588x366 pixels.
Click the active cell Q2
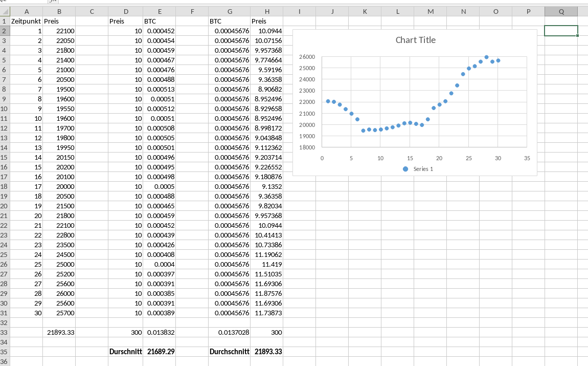tap(561, 31)
